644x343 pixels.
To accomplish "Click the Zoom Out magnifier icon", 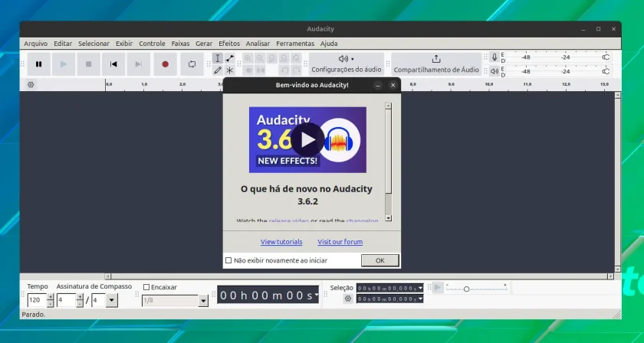I will pyautogui.click(x=260, y=58).
